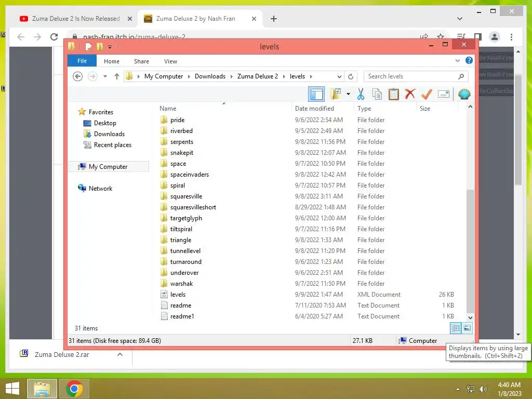The height and width of the screenshot is (399, 532).
Task: Select Recent places in navigation pane
Action: coord(113,145)
